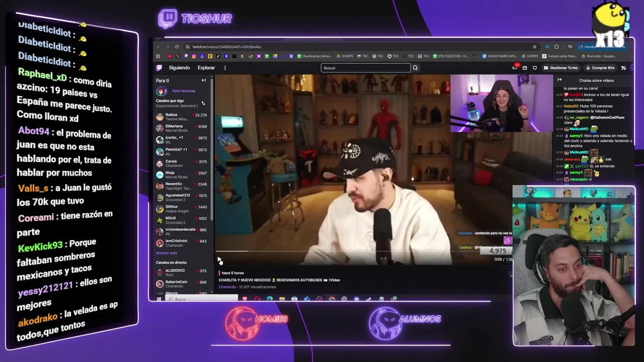
Task: Sort followed channels by viewers toggle
Action: coord(203,104)
